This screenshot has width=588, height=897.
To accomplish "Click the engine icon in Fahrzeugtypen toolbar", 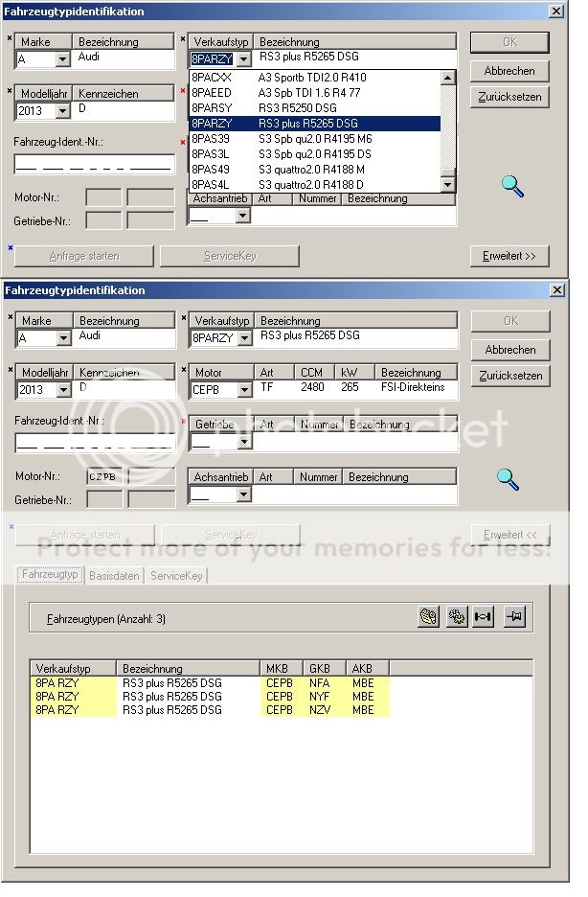I will click(x=429, y=618).
